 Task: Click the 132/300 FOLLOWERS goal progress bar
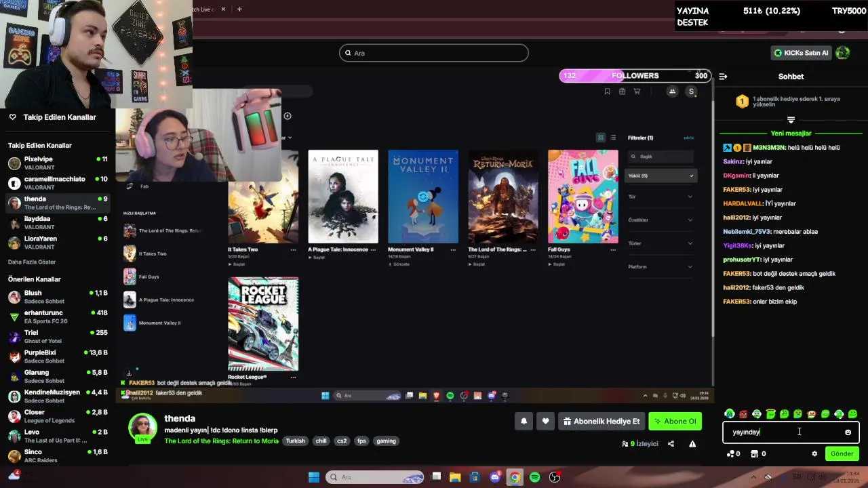click(x=635, y=76)
